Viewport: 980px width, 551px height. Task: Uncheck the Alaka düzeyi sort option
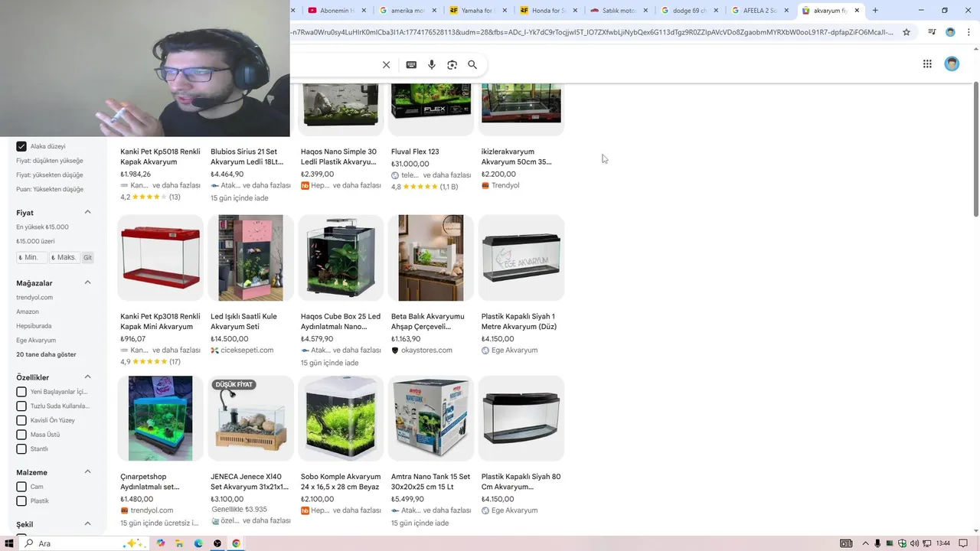point(21,146)
